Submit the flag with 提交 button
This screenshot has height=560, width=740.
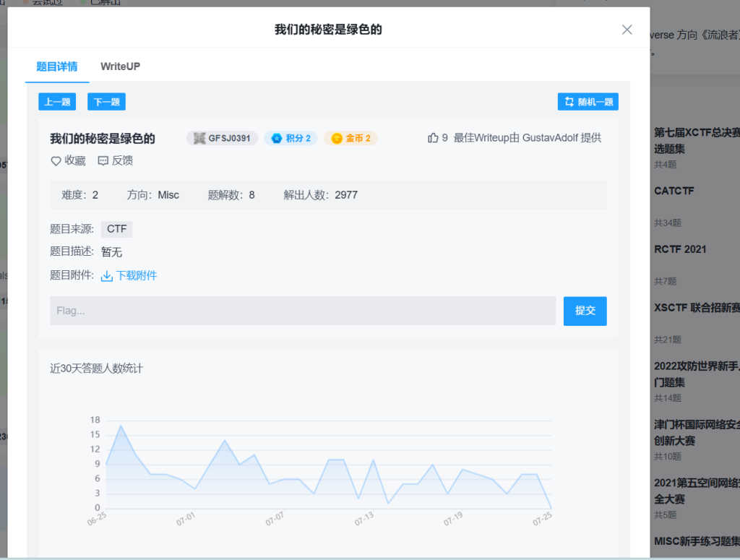(585, 311)
